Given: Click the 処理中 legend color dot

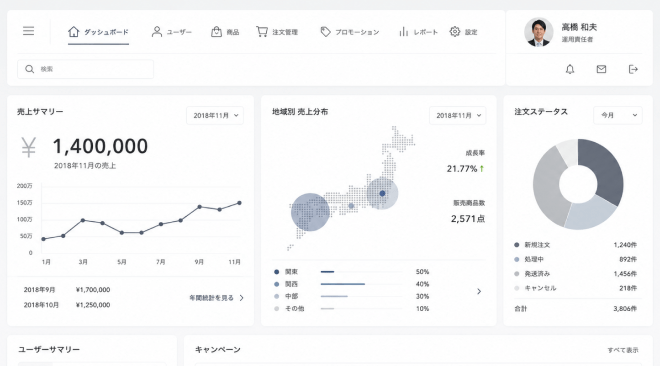Looking at the screenshot, I should [517, 259].
